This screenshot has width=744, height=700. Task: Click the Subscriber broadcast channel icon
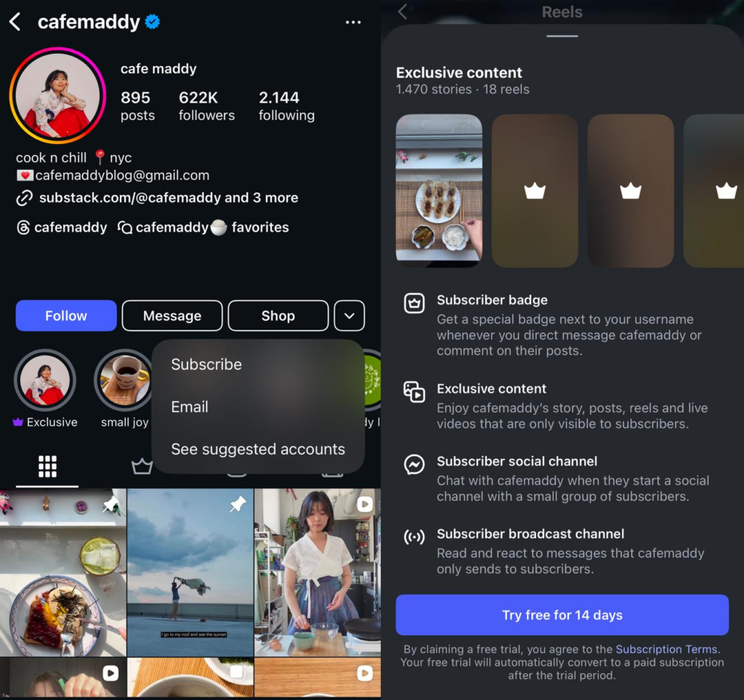tap(414, 537)
